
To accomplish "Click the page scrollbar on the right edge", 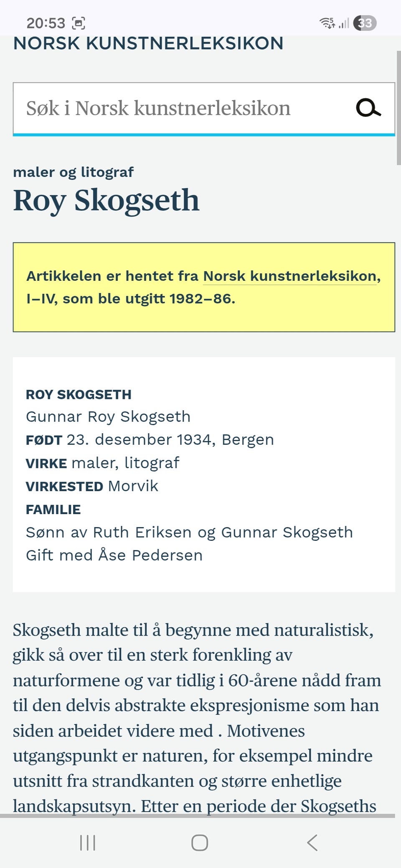I will click(398, 108).
